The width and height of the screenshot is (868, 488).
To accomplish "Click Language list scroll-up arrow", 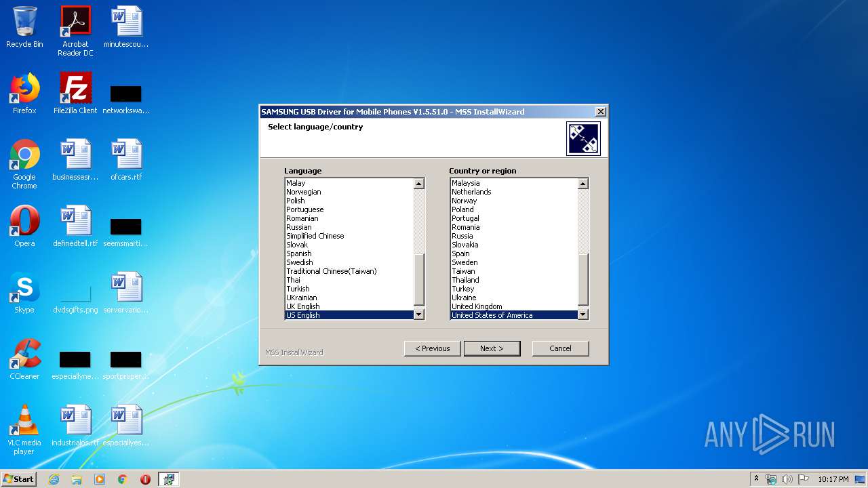I will 419,184.
